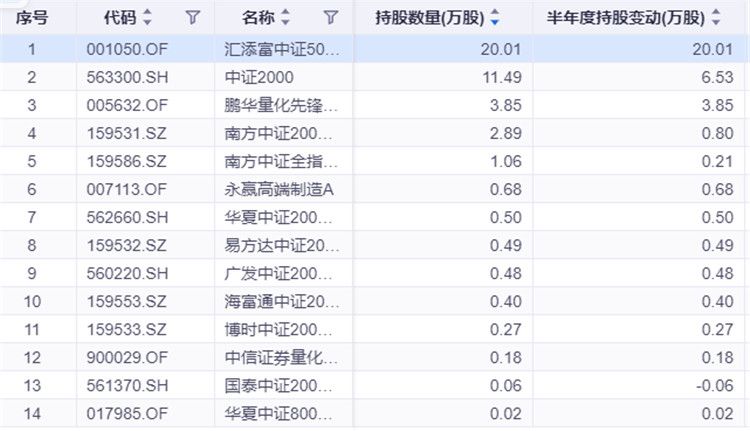Click code 005632.OF in row 3

[125, 105]
